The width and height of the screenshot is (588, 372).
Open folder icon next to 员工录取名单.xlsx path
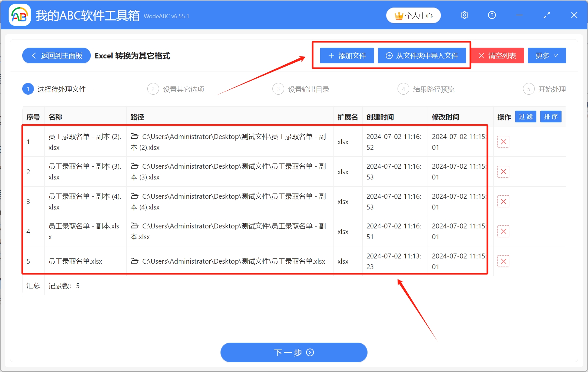tap(135, 261)
